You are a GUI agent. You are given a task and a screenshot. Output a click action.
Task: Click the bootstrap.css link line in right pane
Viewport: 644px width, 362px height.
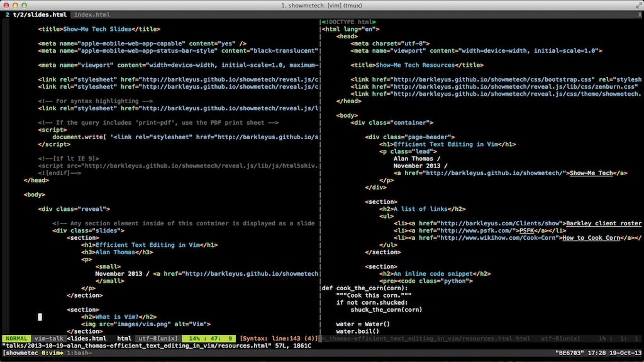[496, 79]
